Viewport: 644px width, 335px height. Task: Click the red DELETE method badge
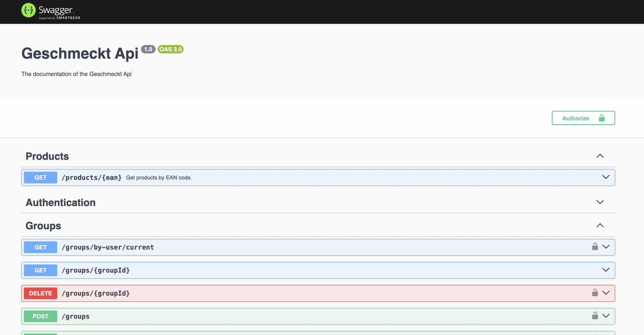point(41,293)
